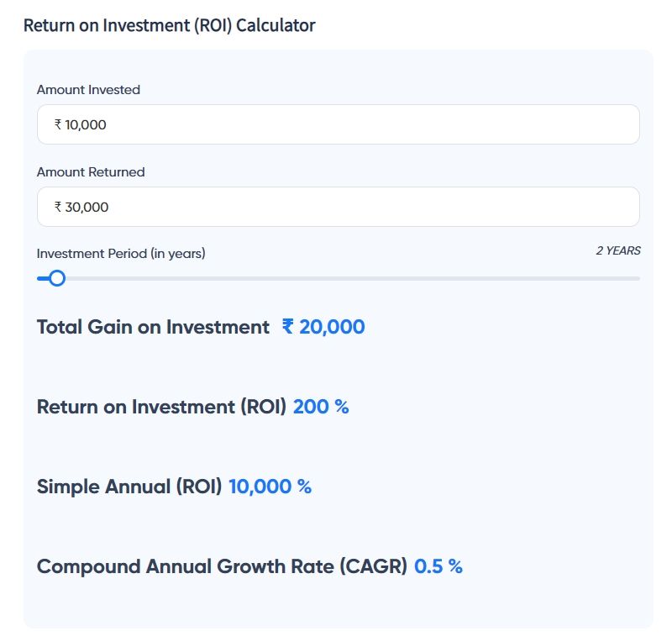Screen dimensions: 672x642
Task: Click the "Total Gain on Investment" label
Action: point(153,327)
